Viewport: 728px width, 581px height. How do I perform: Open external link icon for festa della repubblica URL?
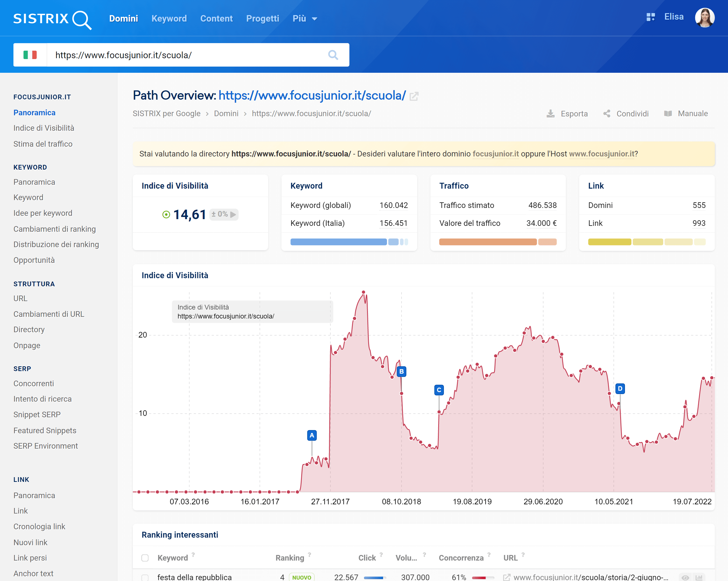(x=507, y=577)
